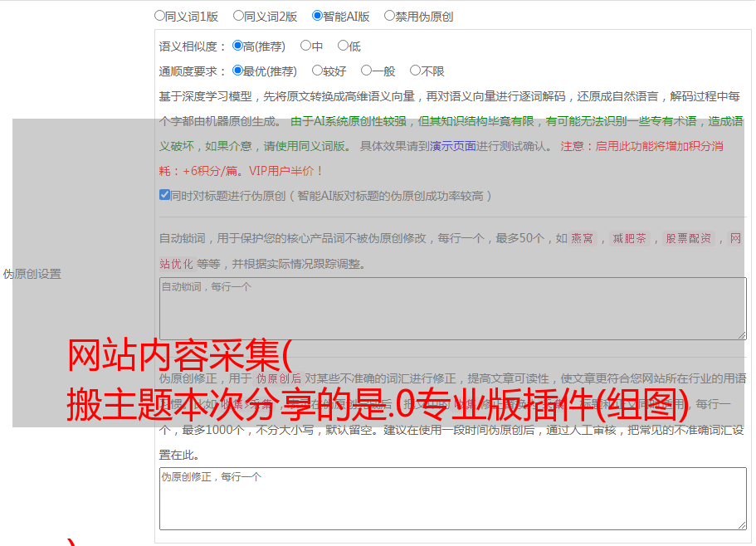
Task: Toggle 同时对标题进行伪原创 checkbox
Action: pyautogui.click(x=164, y=195)
